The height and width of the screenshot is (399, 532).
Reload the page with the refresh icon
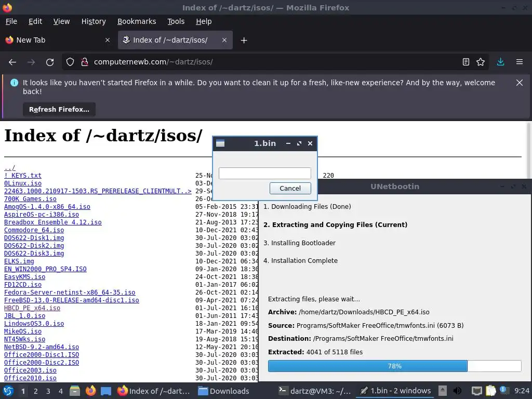(x=50, y=62)
